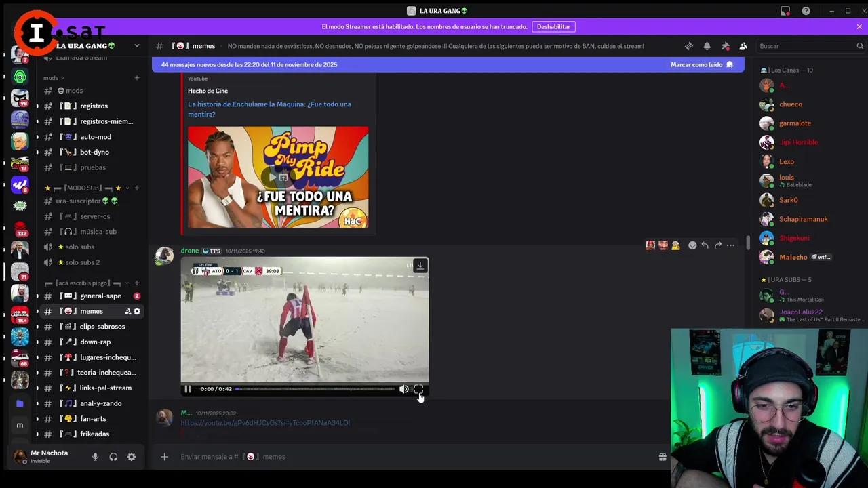Deafen audio with the headphones icon
This screenshot has height=488, width=868.
(x=113, y=457)
